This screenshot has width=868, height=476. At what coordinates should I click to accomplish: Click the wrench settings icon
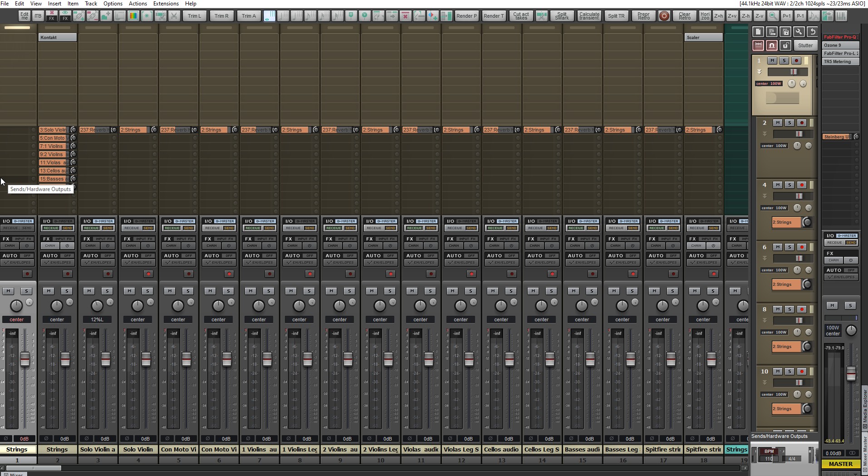click(799, 32)
